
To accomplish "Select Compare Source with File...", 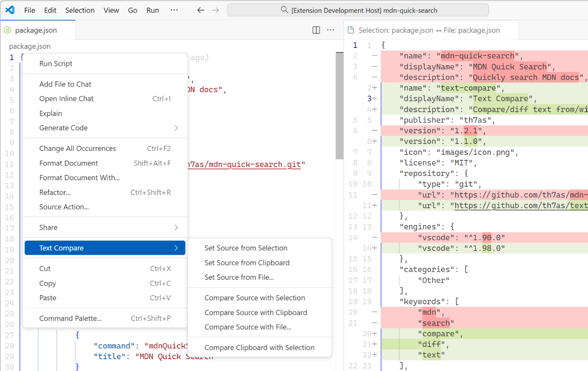I will pos(260,327).
